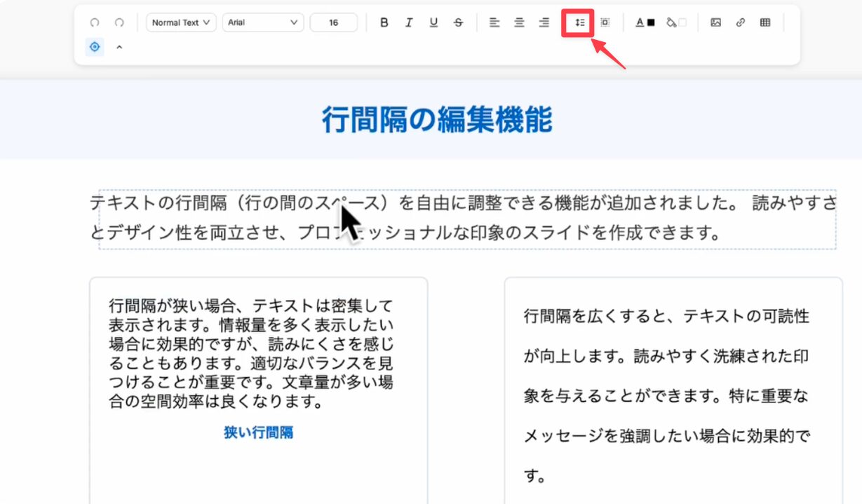Toggle italic formatting
The image size is (862, 504).
pyautogui.click(x=409, y=22)
